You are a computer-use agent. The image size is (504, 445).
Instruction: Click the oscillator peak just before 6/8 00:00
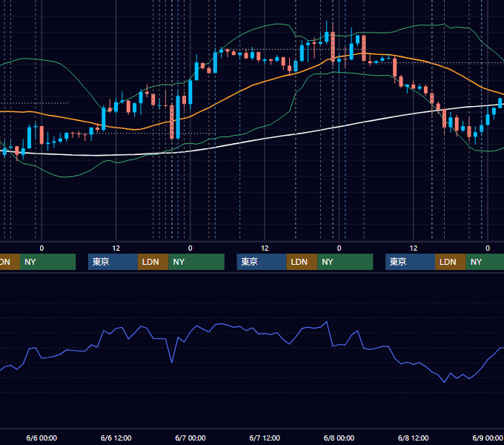pyautogui.click(x=327, y=322)
